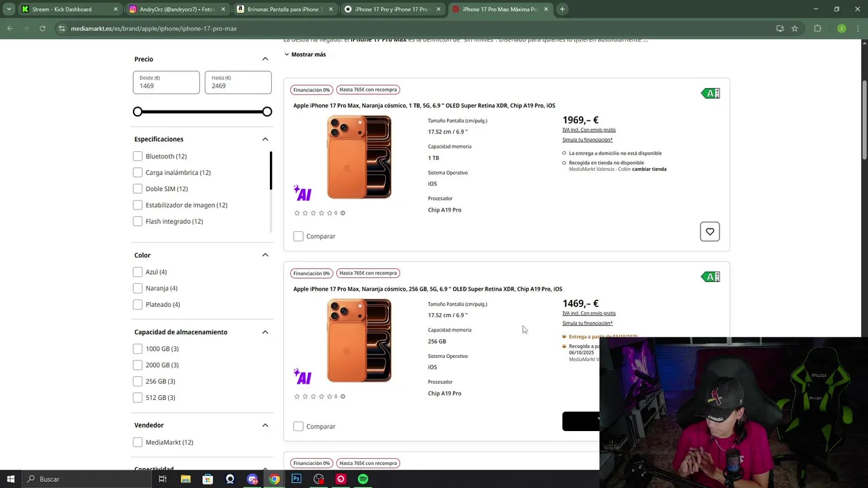Check the 256 GB (3) storage filter
The height and width of the screenshot is (488, 868).
tap(138, 381)
